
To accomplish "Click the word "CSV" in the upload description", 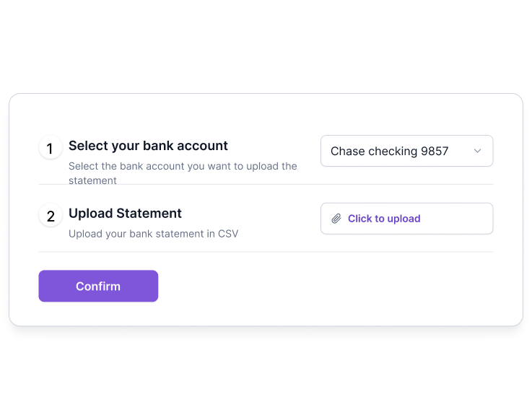I will (228, 234).
